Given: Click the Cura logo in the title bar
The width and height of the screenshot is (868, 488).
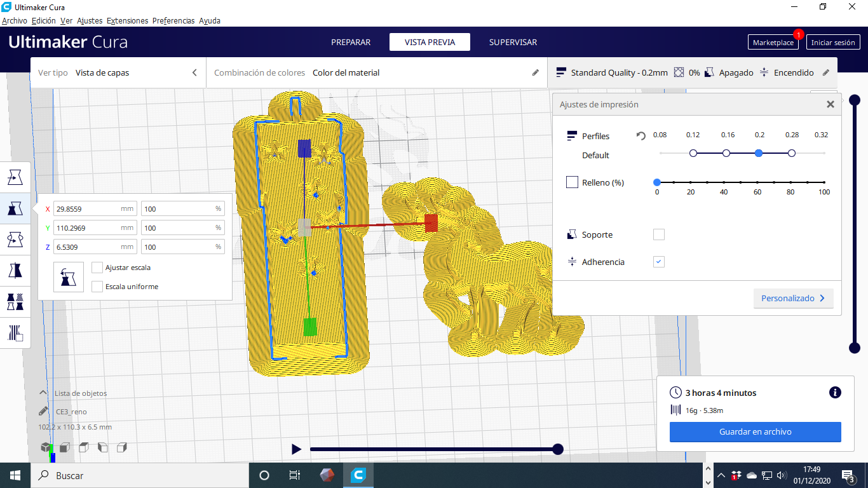Looking at the screenshot, I should pos(7,7).
